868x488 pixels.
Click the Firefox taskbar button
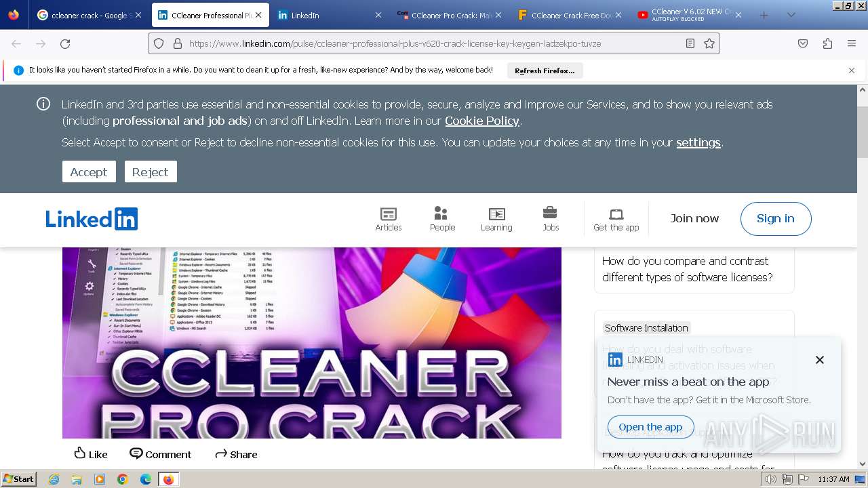coord(168,479)
